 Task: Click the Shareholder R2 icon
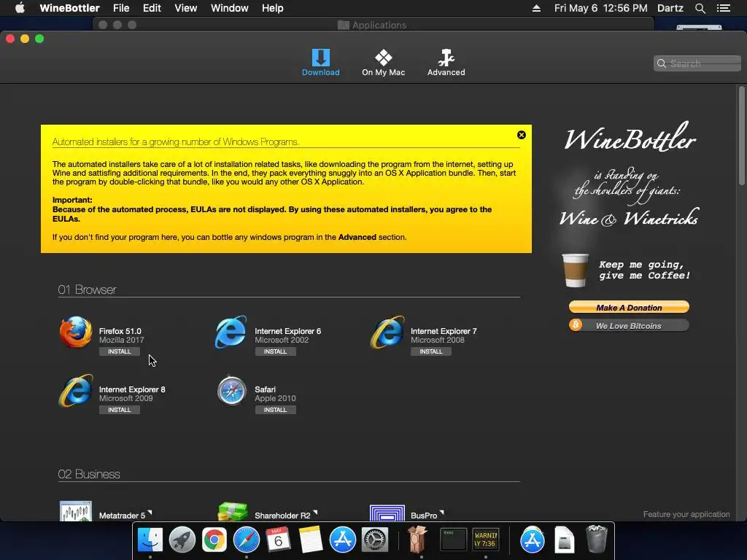(x=233, y=511)
